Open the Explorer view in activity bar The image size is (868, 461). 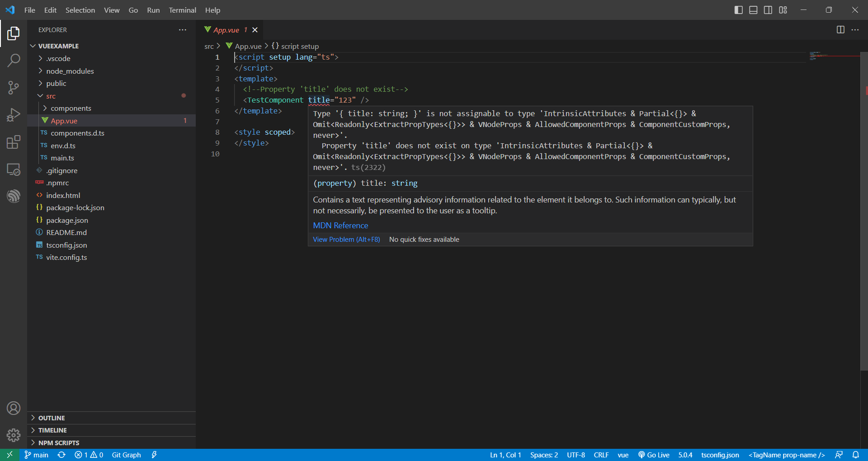(14, 33)
